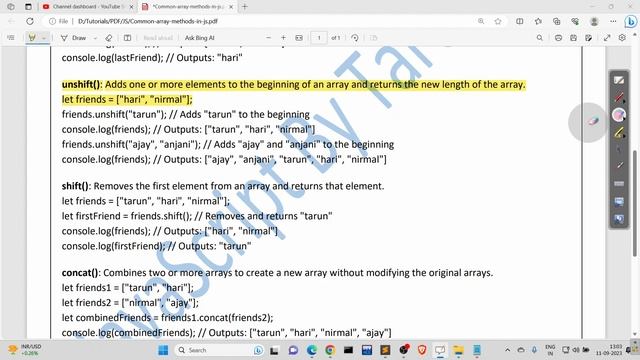
Task: Zoom in with the plus button
Action: pyautogui.click(x=283, y=38)
